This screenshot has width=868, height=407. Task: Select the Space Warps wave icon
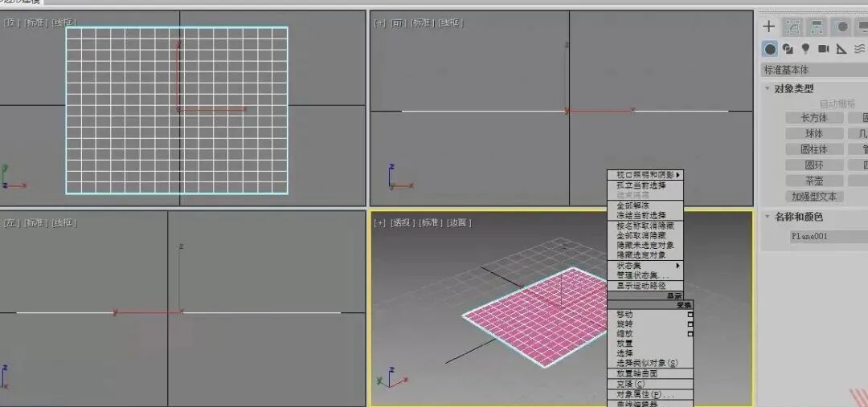860,49
